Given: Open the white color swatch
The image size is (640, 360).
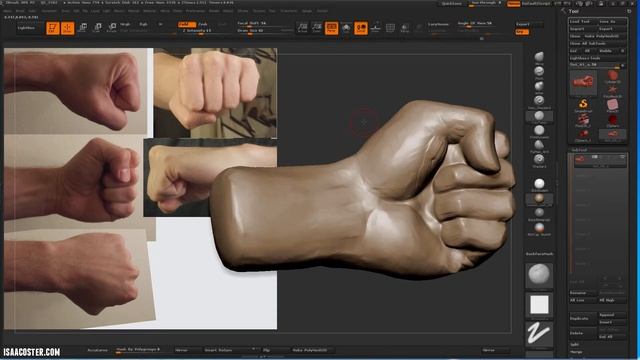Looking at the screenshot, I should point(539,304).
